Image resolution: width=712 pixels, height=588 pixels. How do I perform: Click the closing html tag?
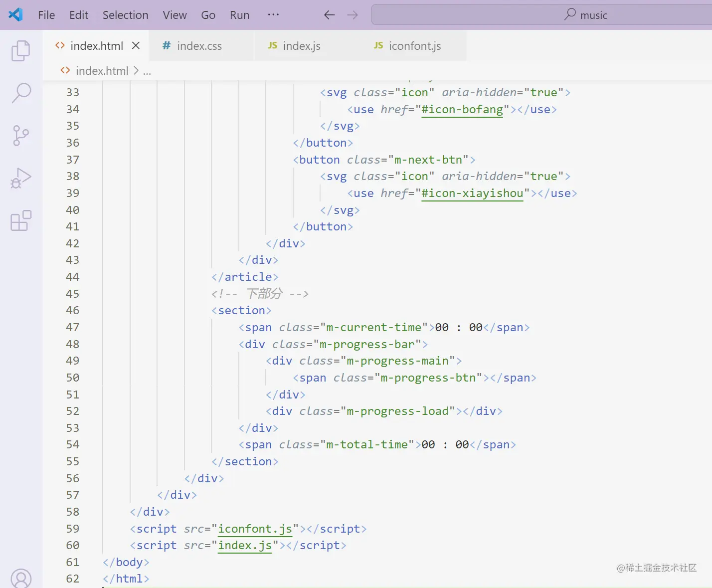coord(126,579)
